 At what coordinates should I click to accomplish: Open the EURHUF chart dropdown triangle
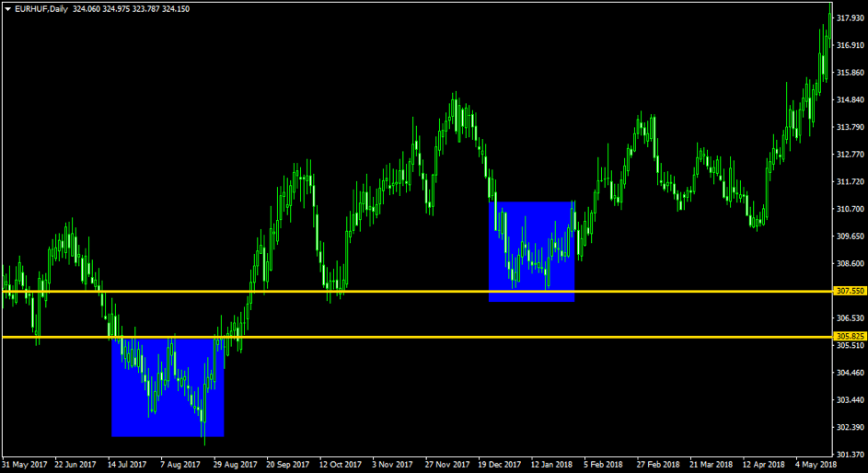(7, 9)
